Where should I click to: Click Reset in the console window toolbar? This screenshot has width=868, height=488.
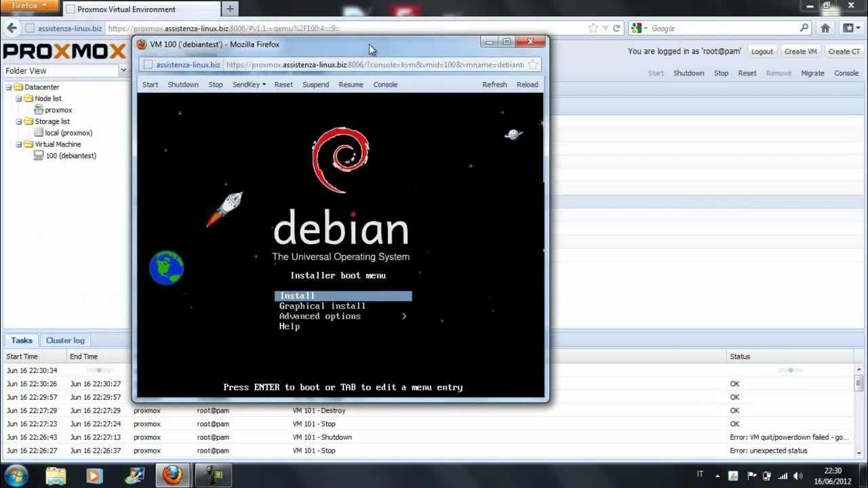tap(283, 85)
